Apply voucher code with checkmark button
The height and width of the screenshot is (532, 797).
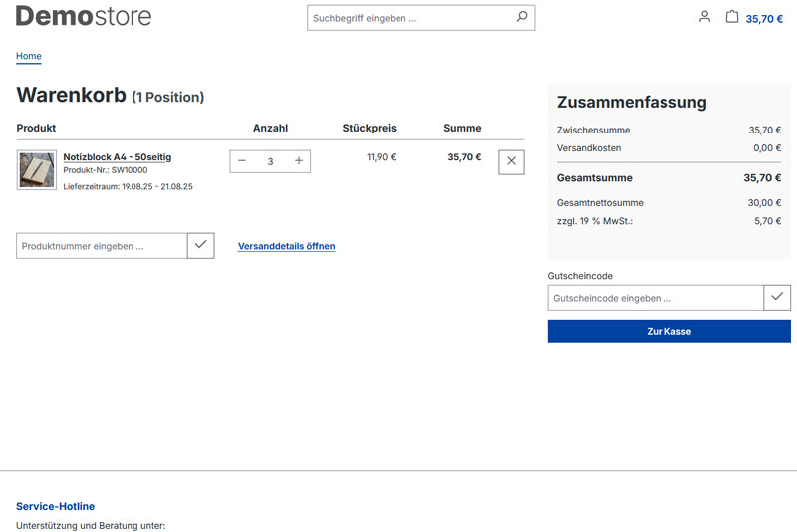coord(777,297)
